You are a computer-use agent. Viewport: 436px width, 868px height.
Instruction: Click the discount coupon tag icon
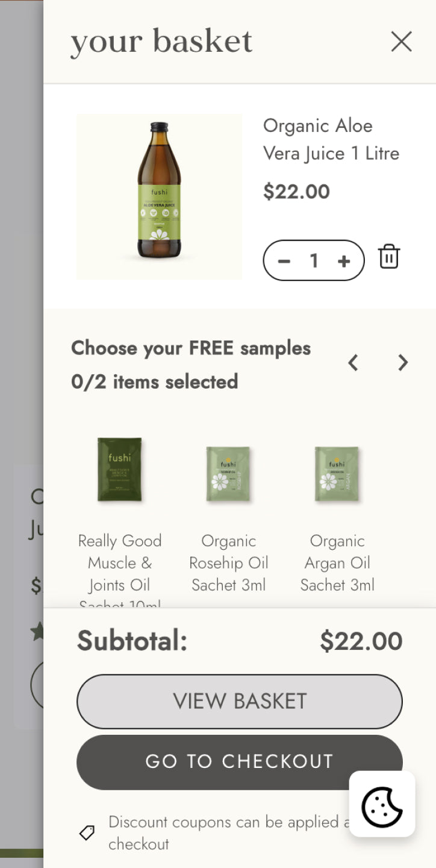pos(87,833)
